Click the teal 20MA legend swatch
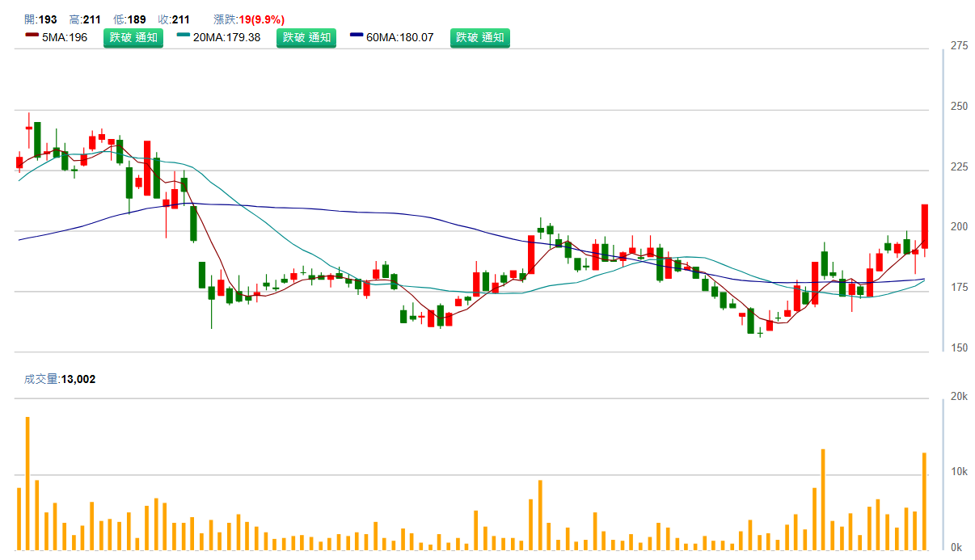975x560 pixels. [x=184, y=35]
